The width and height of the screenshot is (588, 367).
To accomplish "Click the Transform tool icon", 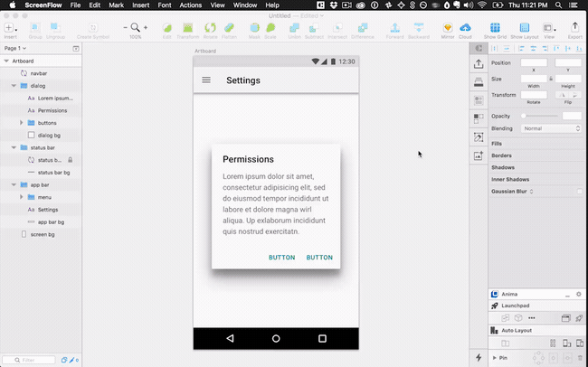I will pos(188,29).
